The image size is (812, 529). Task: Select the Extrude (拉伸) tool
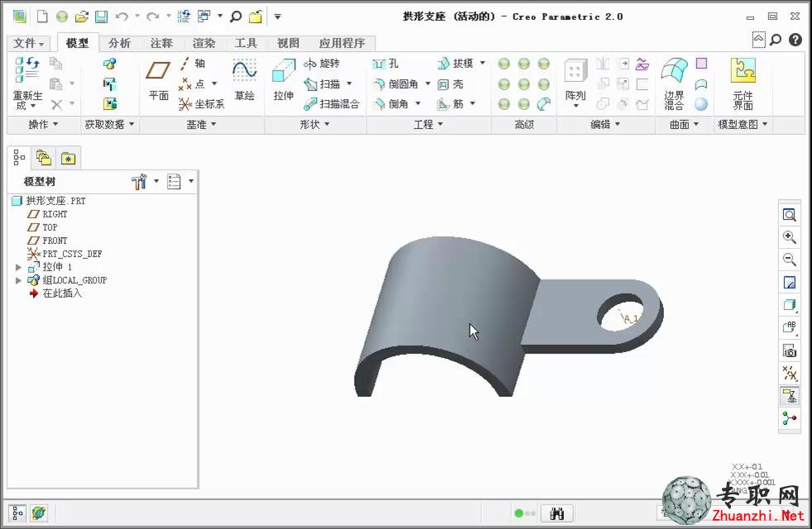tap(284, 79)
